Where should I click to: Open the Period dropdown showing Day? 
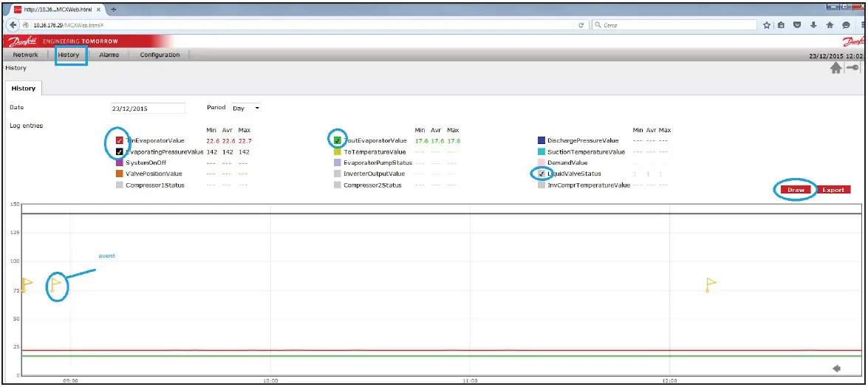pos(246,108)
